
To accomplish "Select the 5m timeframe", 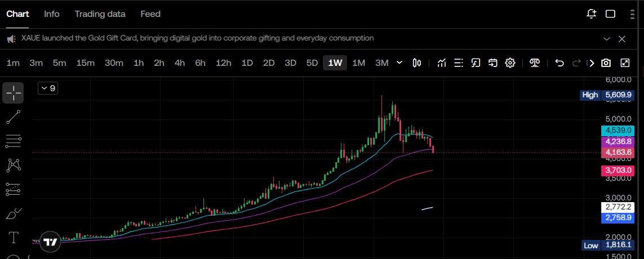I will tap(59, 63).
